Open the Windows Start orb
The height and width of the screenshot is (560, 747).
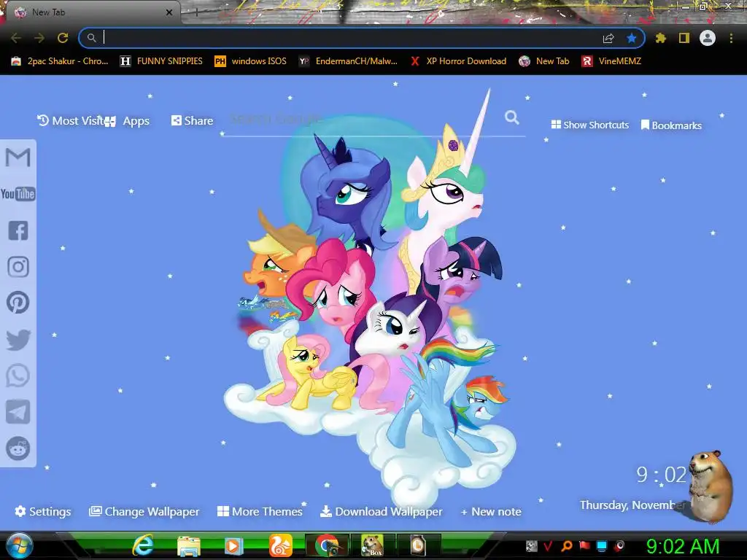point(20,545)
